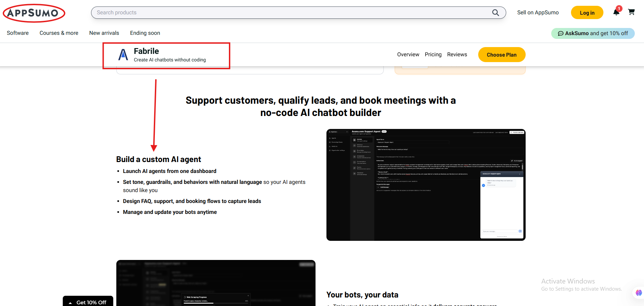Open the notifications bell
The height and width of the screenshot is (306, 644).
[x=616, y=12]
